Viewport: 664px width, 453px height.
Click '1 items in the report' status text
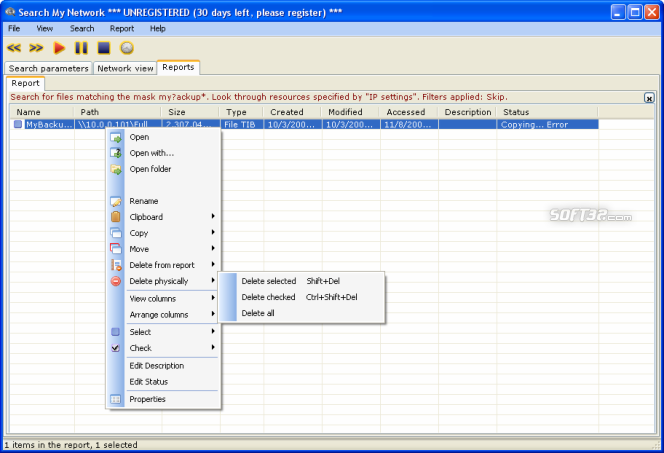tap(70, 445)
